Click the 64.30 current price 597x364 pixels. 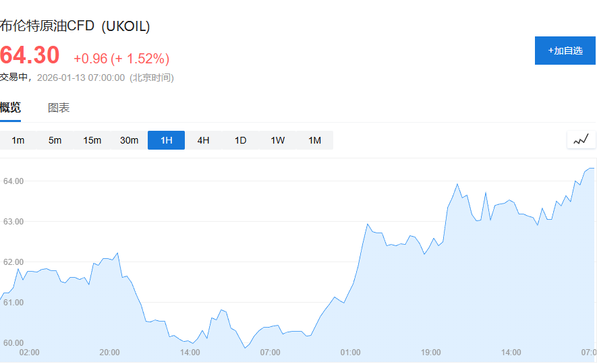click(30, 55)
